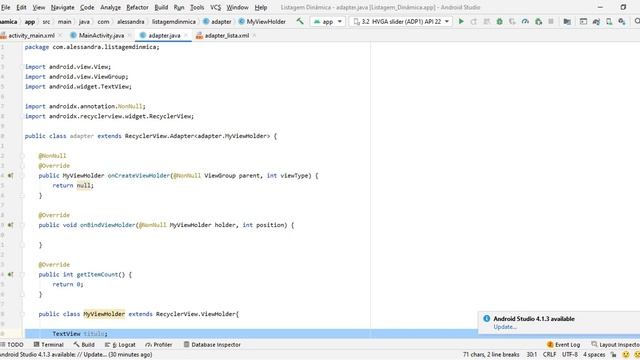Open the 4 spaces indent selector

(x=594, y=355)
